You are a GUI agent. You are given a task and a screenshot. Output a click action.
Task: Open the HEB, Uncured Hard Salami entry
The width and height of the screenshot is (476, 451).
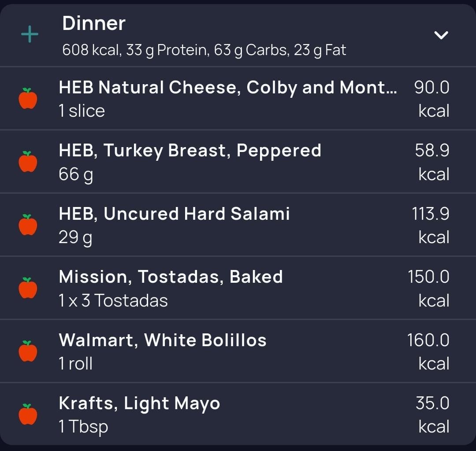coord(238,225)
